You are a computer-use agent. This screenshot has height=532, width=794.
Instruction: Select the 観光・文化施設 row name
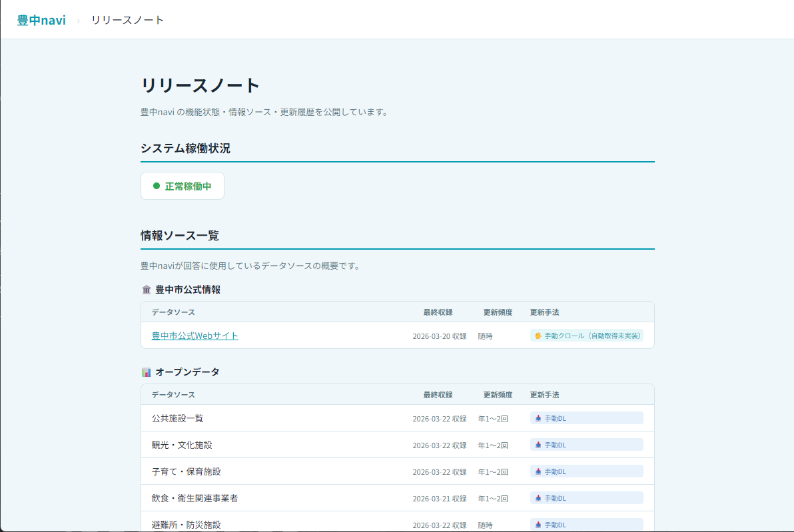[182, 445]
